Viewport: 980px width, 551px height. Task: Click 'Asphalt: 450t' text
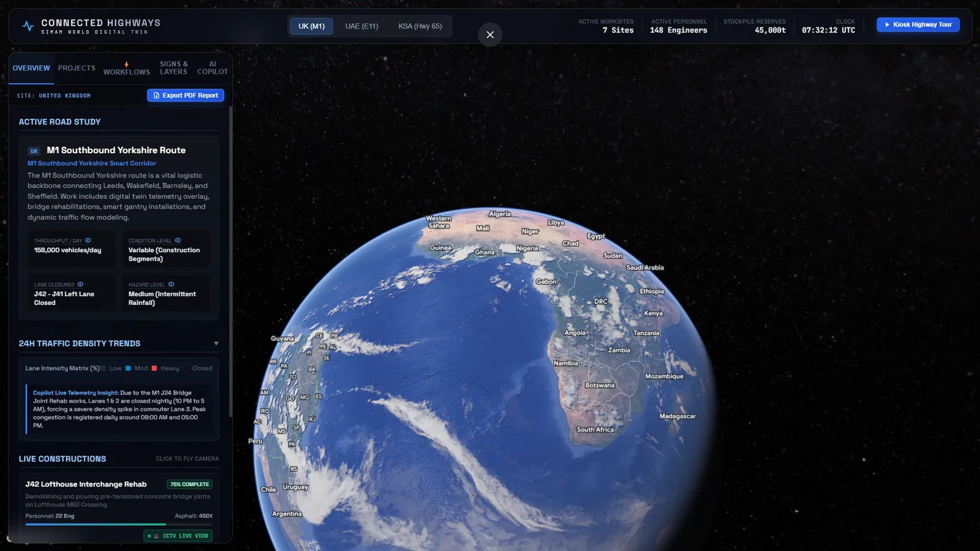tap(194, 516)
